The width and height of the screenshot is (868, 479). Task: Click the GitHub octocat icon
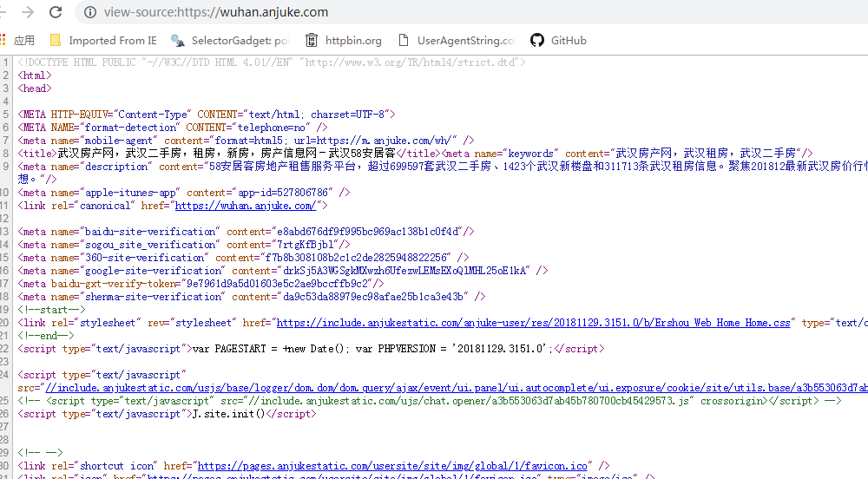pyautogui.click(x=537, y=41)
